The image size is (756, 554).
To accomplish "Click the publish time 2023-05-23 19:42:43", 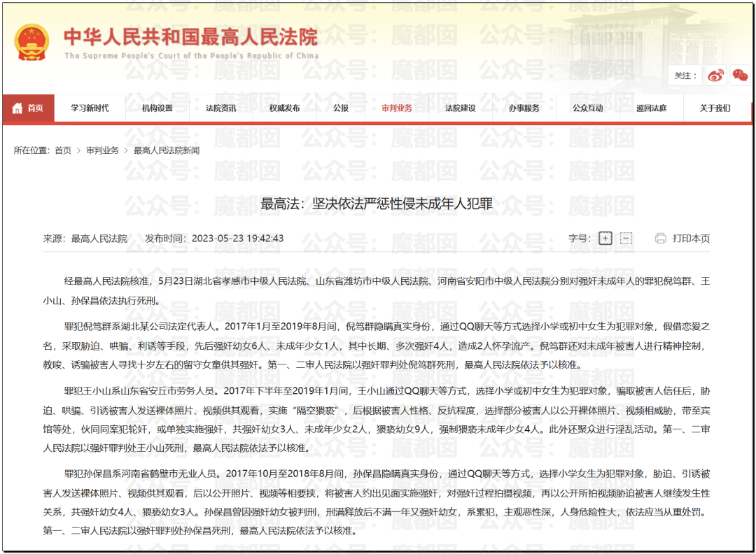I will (x=238, y=239).
